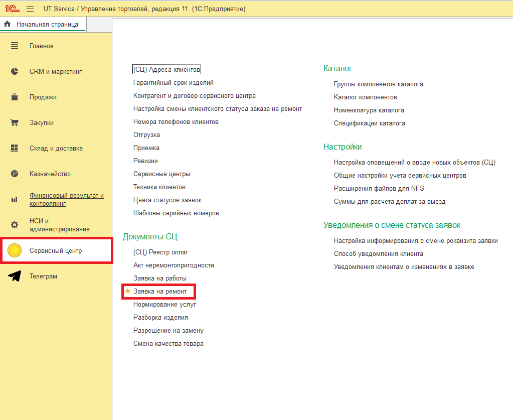Open the Заявка на ремонт document list
Screen dimensions: 513x420
point(159,292)
